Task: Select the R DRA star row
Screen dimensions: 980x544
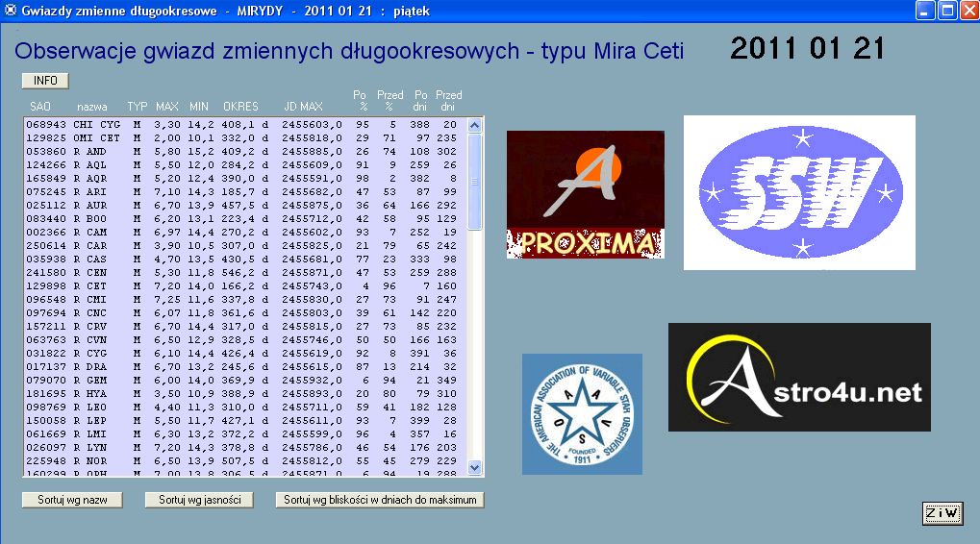Action: pos(245,366)
